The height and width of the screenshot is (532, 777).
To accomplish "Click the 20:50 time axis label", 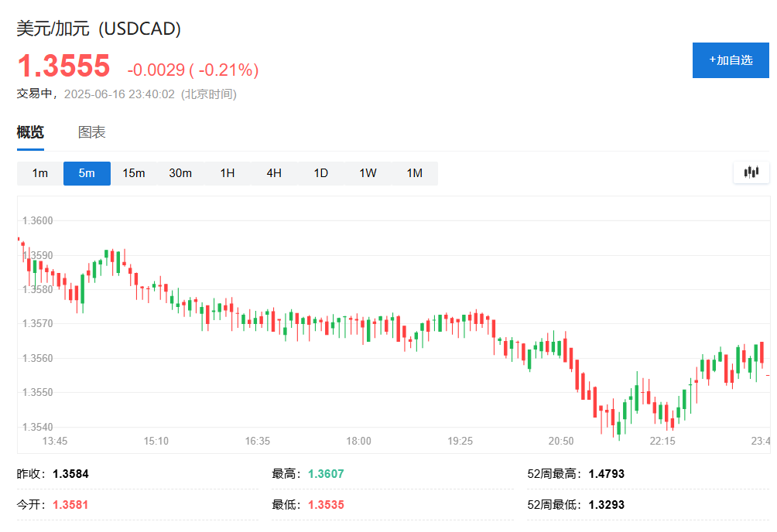I will [x=561, y=441].
